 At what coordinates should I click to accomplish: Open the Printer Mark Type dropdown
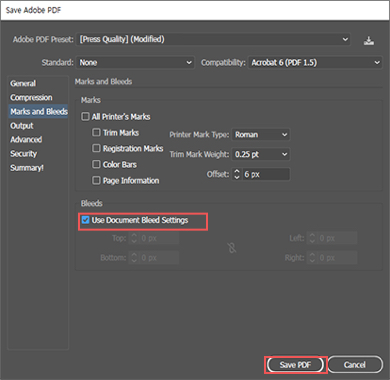pos(261,135)
